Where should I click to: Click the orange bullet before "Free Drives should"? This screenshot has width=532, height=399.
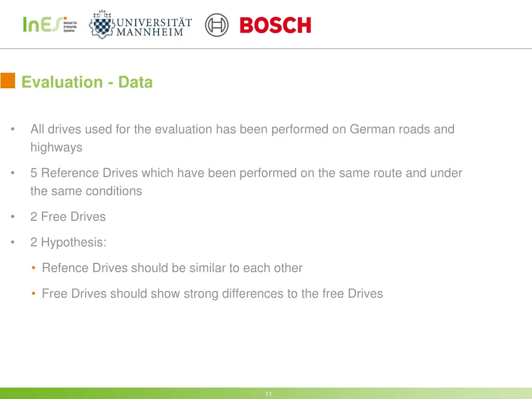tap(33, 294)
